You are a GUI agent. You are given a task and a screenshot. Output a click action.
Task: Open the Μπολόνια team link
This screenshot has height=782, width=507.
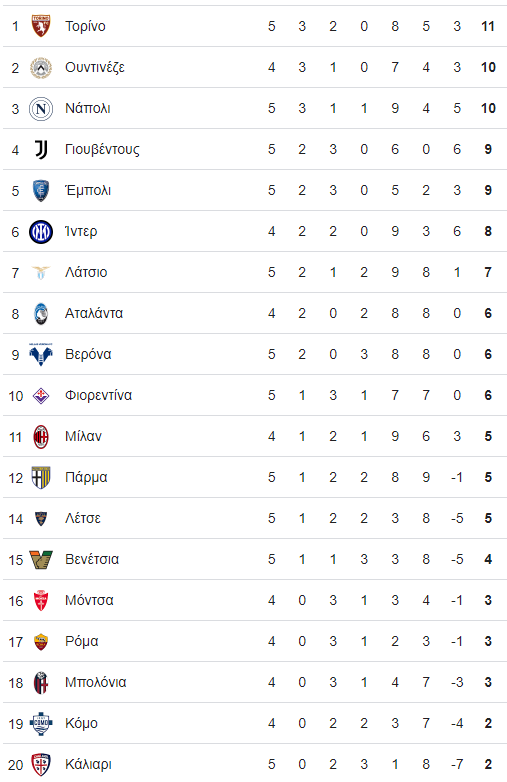96,682
